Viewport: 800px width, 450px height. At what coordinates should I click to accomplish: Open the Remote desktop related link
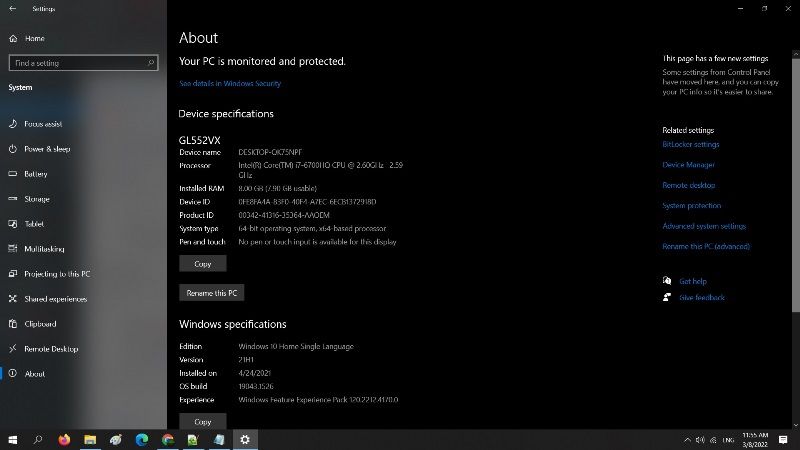pos(689,185)
